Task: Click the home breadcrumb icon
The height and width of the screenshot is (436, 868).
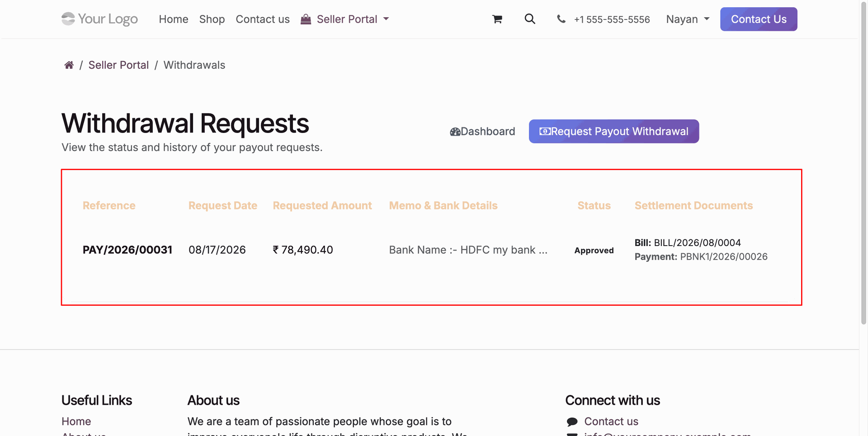Action: pos(69,65)
